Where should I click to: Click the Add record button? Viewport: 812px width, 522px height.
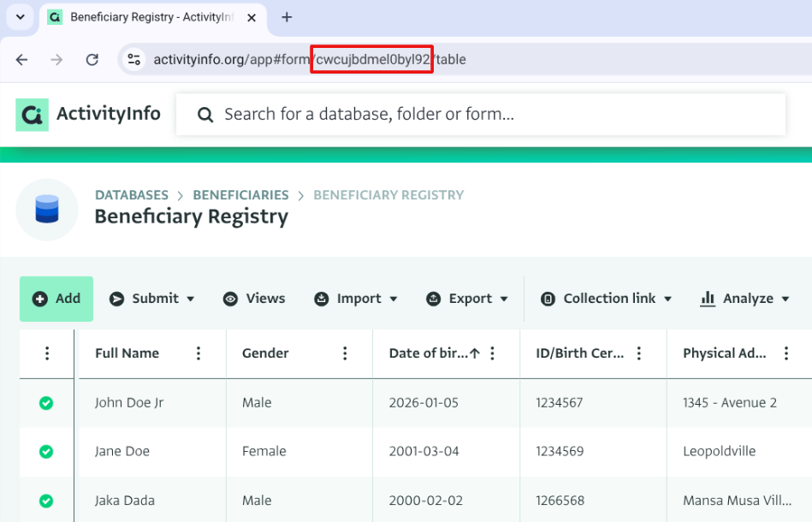[56, 299]
